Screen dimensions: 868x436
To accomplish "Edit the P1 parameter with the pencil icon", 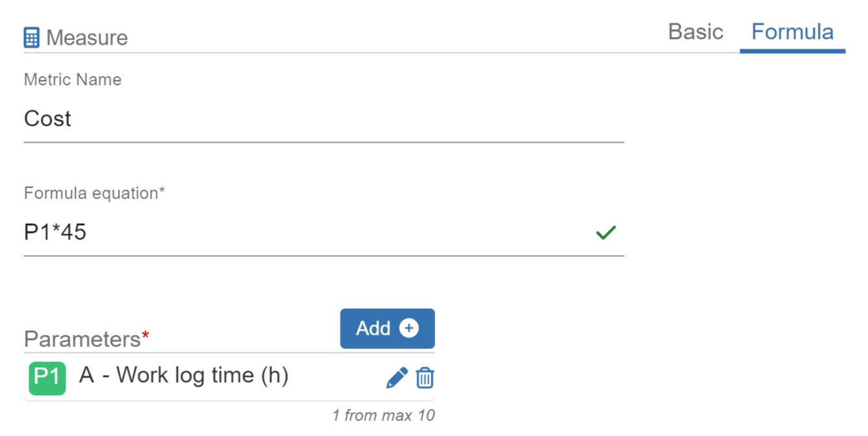I will [396, 378].
